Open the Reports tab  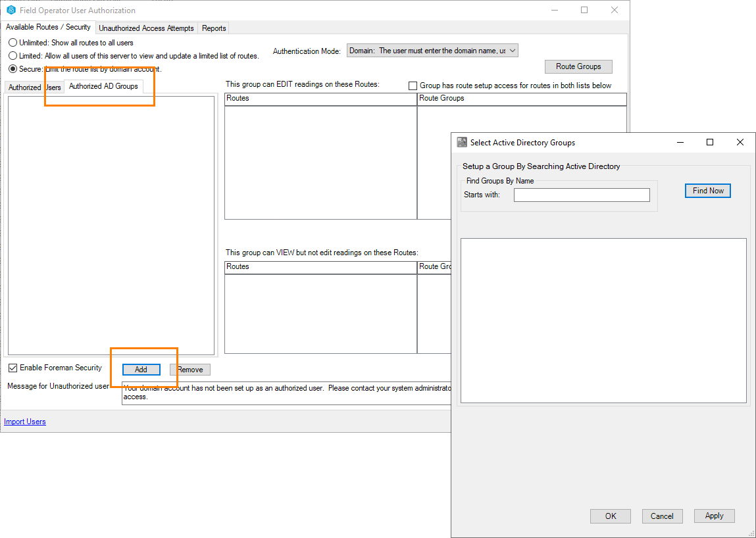214,28
